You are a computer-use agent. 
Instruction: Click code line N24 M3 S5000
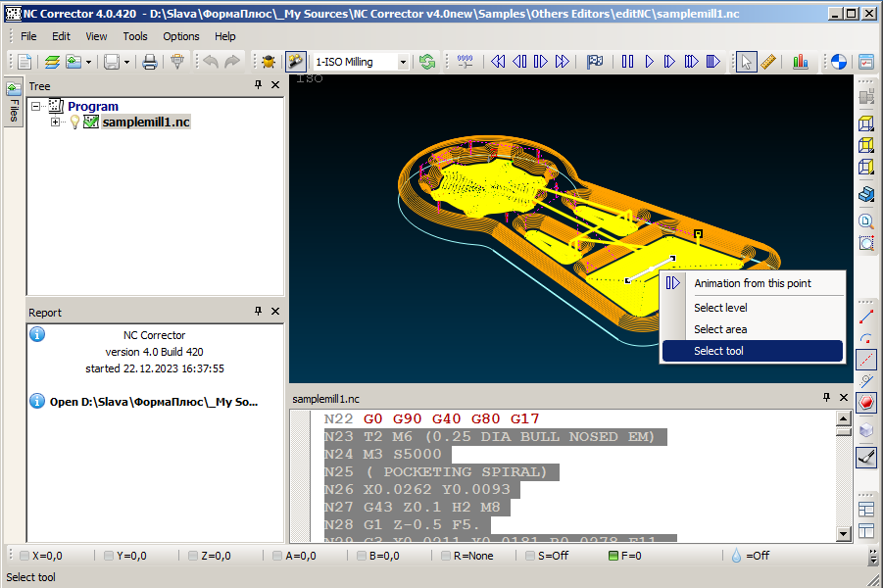[x=387, y=454]
